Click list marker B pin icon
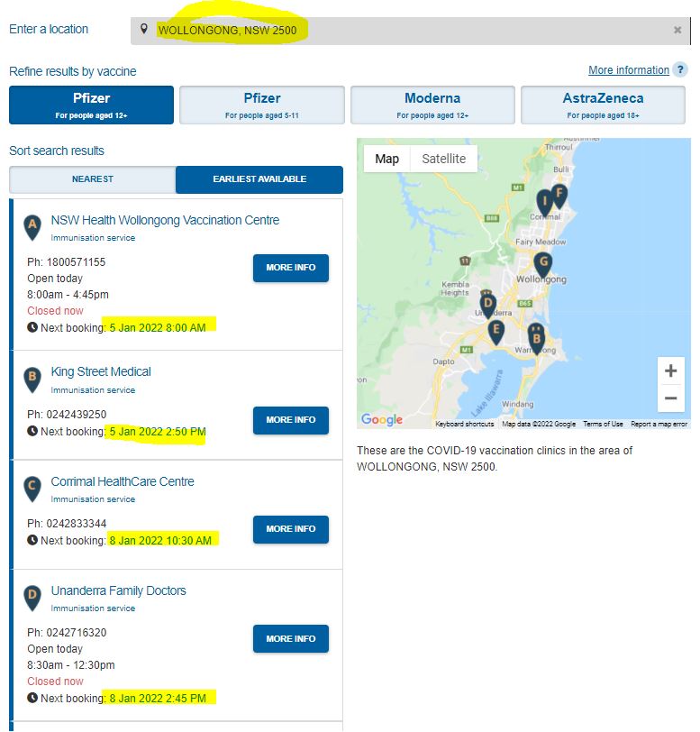700x732 pixels. (32, 380)
